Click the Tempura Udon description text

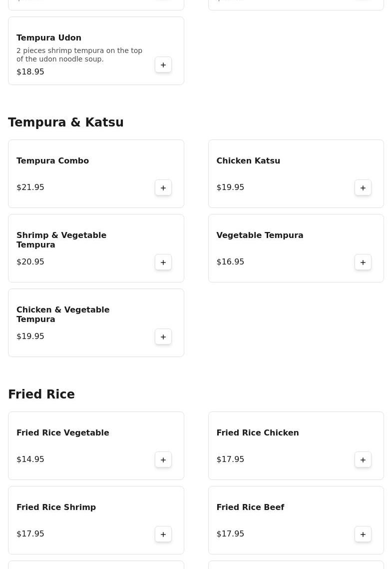[x=79, y=55]
